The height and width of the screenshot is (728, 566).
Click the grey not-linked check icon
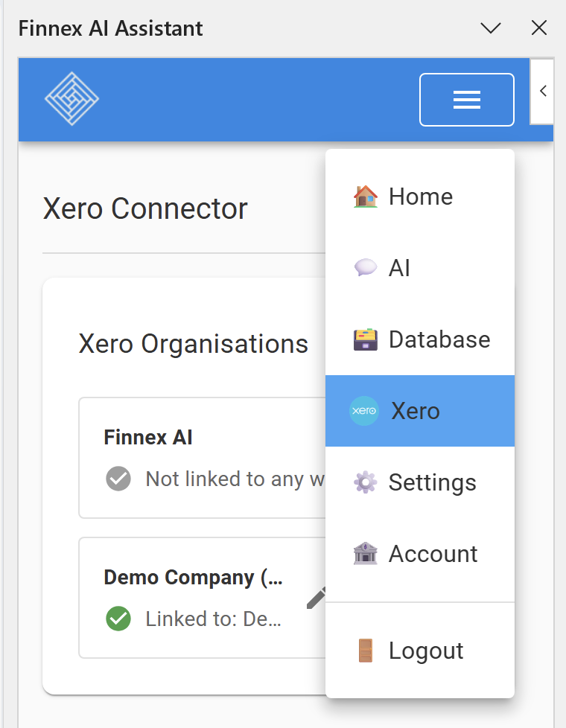118,478
